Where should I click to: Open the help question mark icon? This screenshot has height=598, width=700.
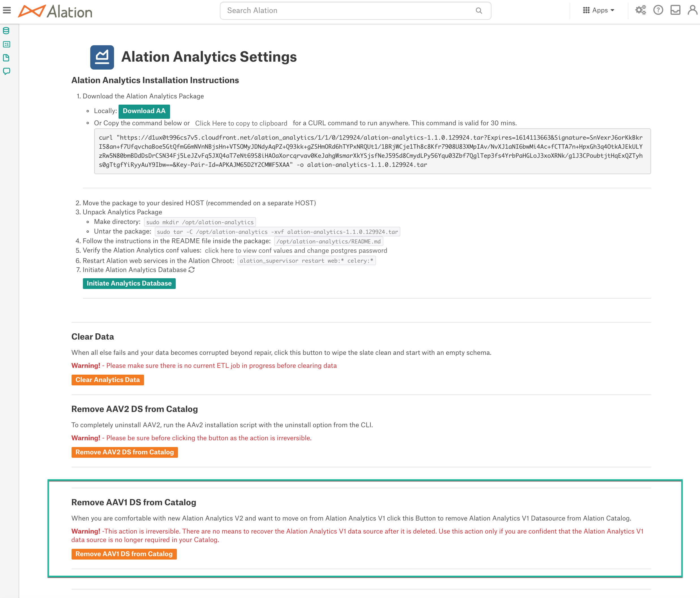coord(658,10)
